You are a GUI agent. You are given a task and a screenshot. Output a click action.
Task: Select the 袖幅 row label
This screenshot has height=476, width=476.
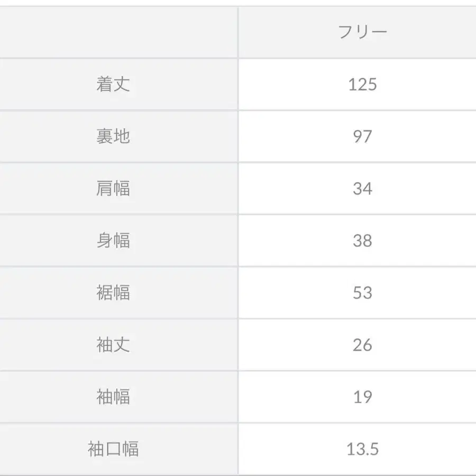113,397
